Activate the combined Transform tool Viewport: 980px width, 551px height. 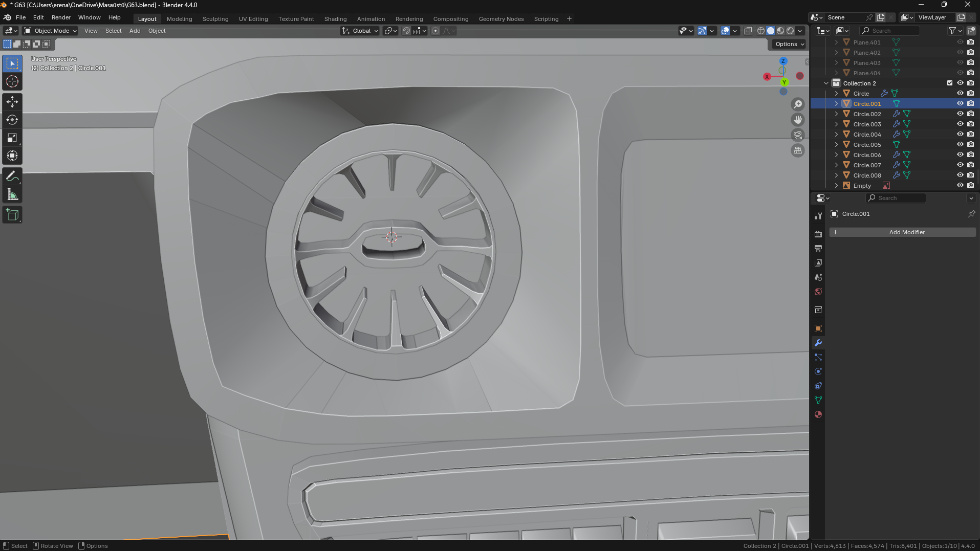12,156
